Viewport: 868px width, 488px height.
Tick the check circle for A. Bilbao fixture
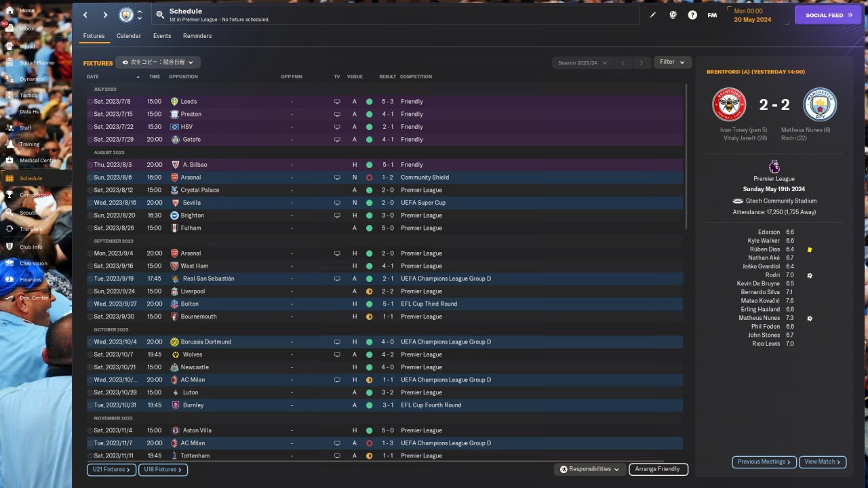[x=90, y=165]
